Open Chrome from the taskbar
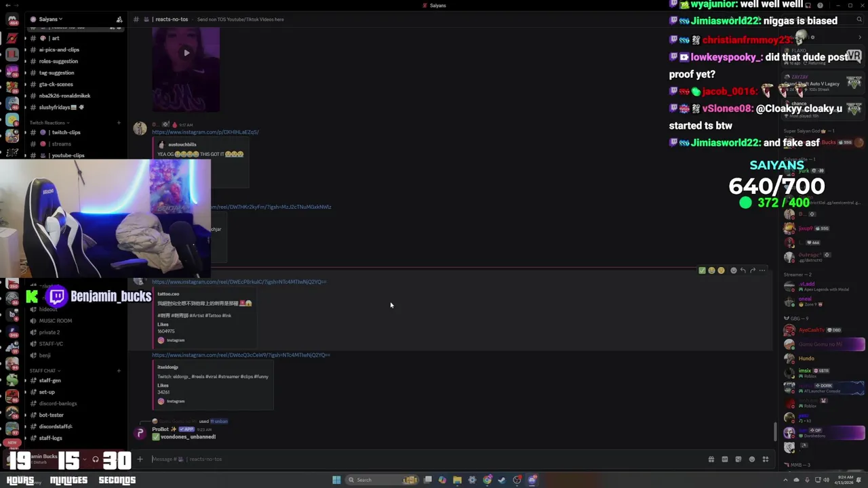Screen dimensions: 868x488 487,480
